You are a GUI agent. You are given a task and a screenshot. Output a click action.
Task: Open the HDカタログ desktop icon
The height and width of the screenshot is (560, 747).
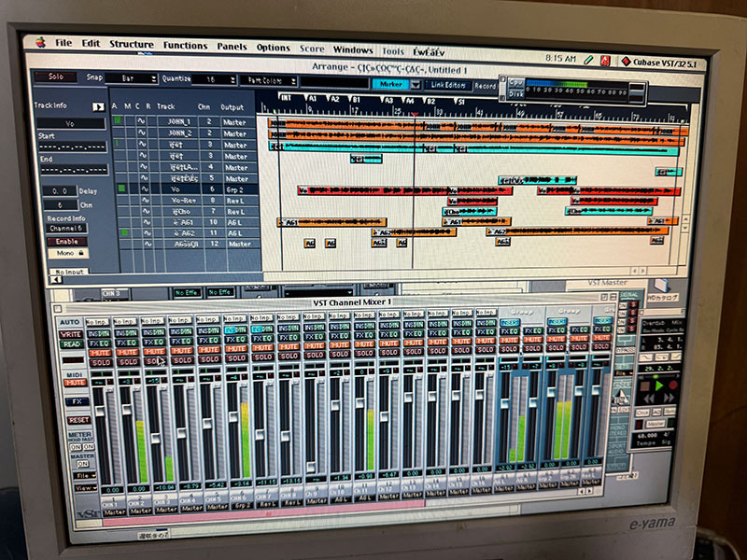[662, 291]
